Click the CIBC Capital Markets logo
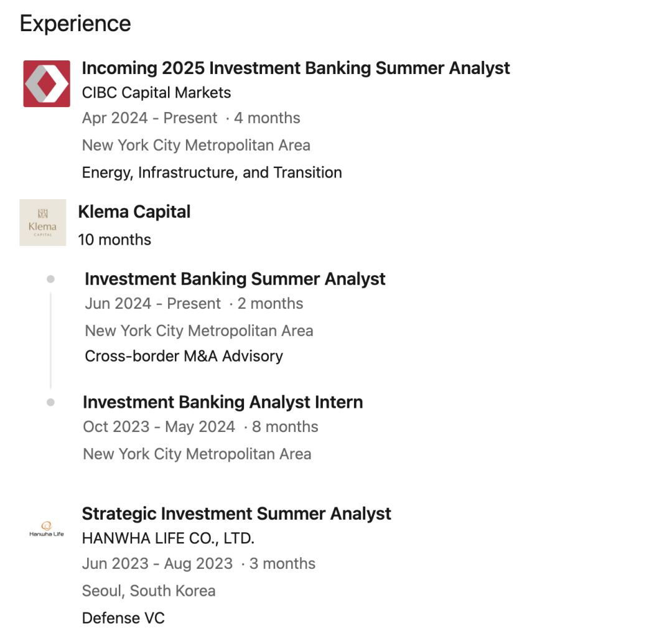Screen dimensions: 672x638 [x=47, y=83]
